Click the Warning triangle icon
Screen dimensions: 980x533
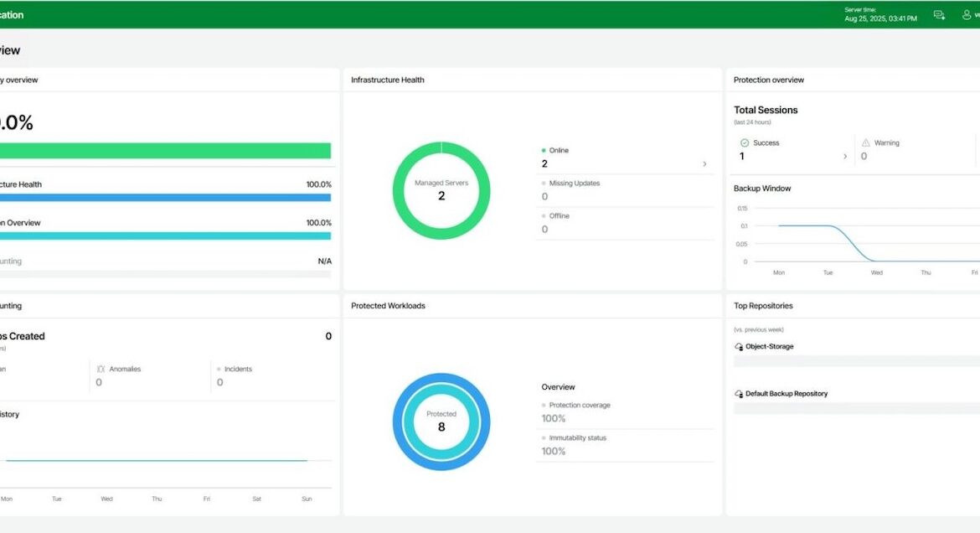pos(866,143)
